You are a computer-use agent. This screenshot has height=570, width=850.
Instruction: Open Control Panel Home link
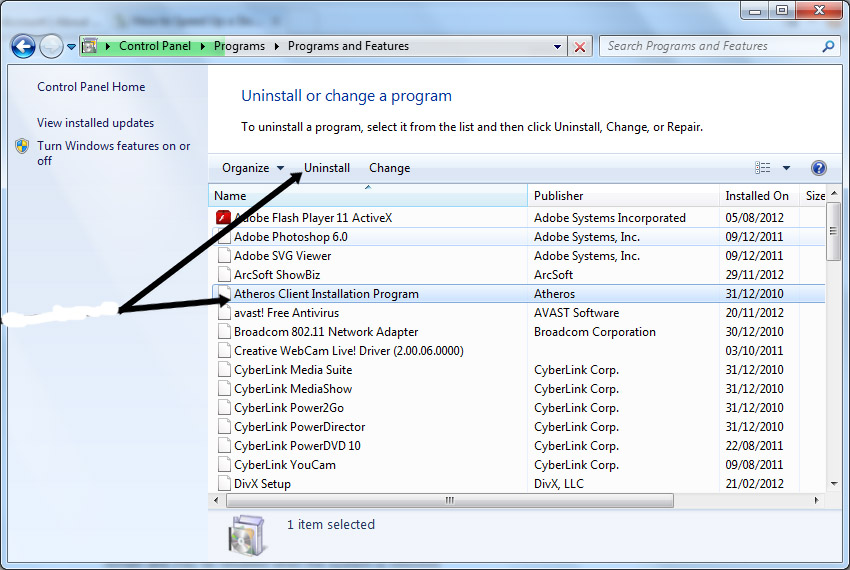pyautogui.click(x=91, y=87)
